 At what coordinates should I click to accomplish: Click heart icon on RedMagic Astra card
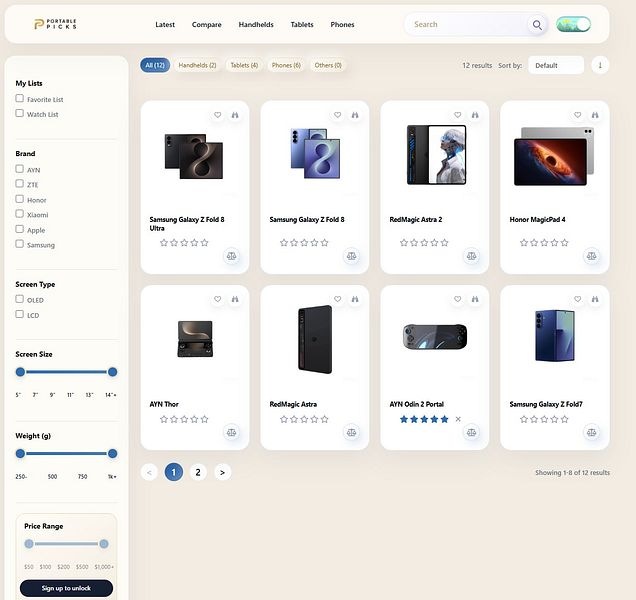[x=337, y=299]
